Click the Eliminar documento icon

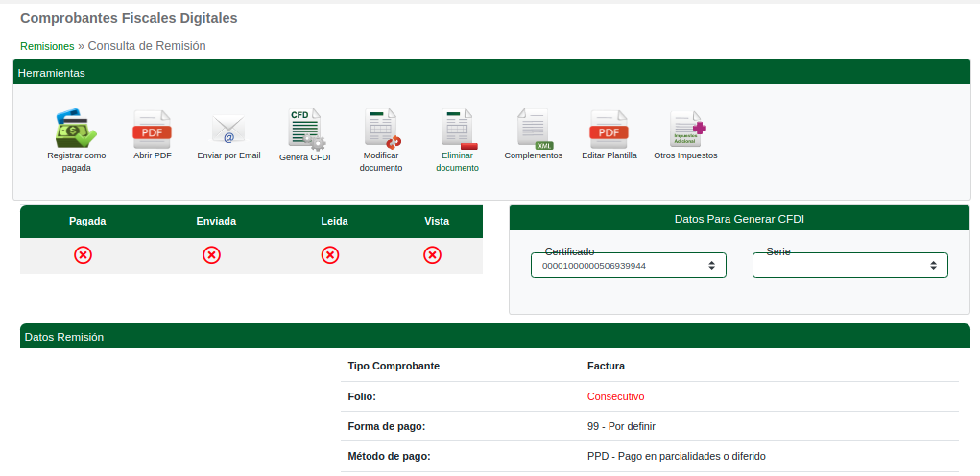click(x=457, y=129)
